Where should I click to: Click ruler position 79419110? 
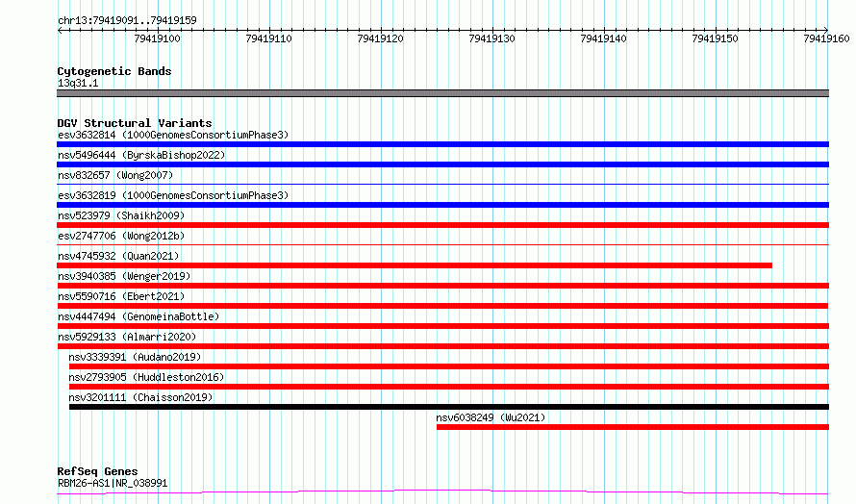click(268, 38)
